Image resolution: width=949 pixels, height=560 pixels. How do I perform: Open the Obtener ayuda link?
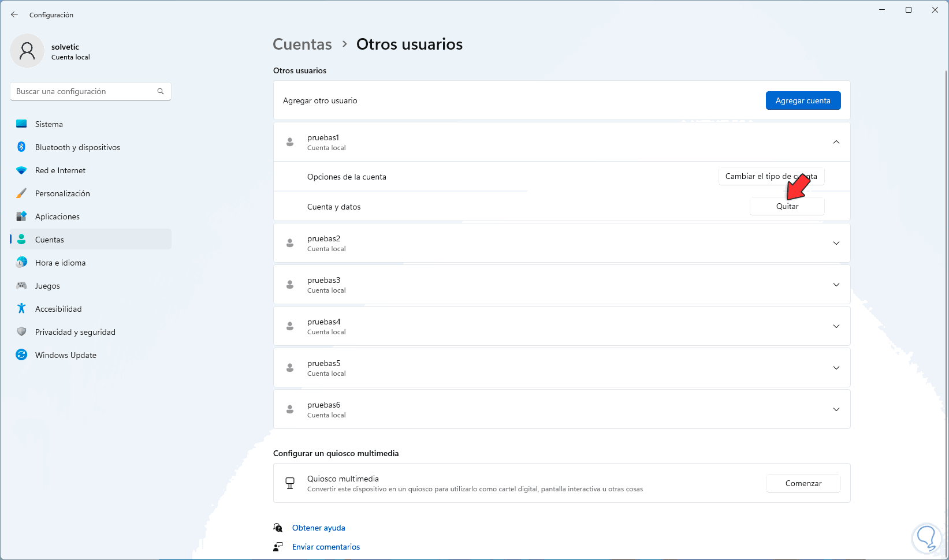tap(318, 528)
